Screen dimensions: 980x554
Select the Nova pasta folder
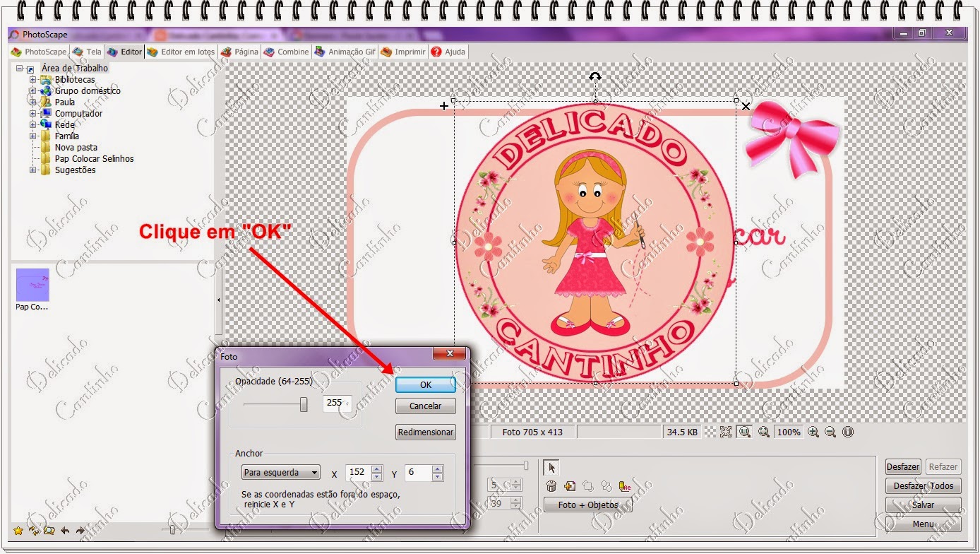click(x=76, y=148)
